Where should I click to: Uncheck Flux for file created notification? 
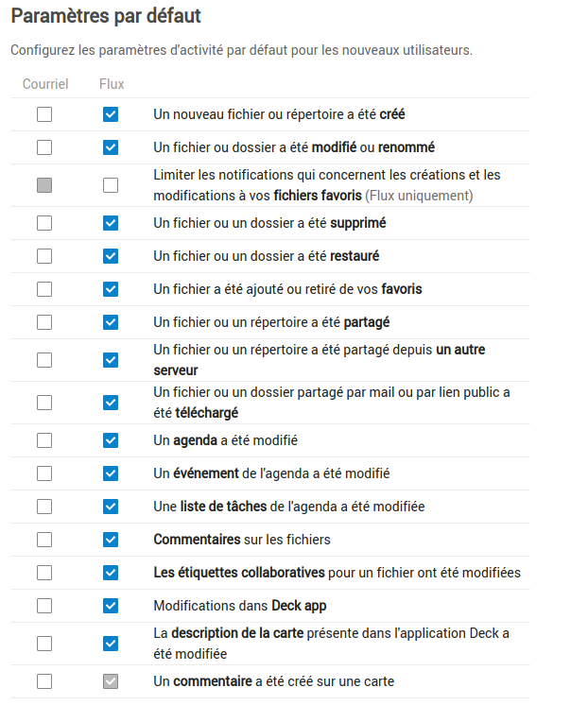coord(111,114)
